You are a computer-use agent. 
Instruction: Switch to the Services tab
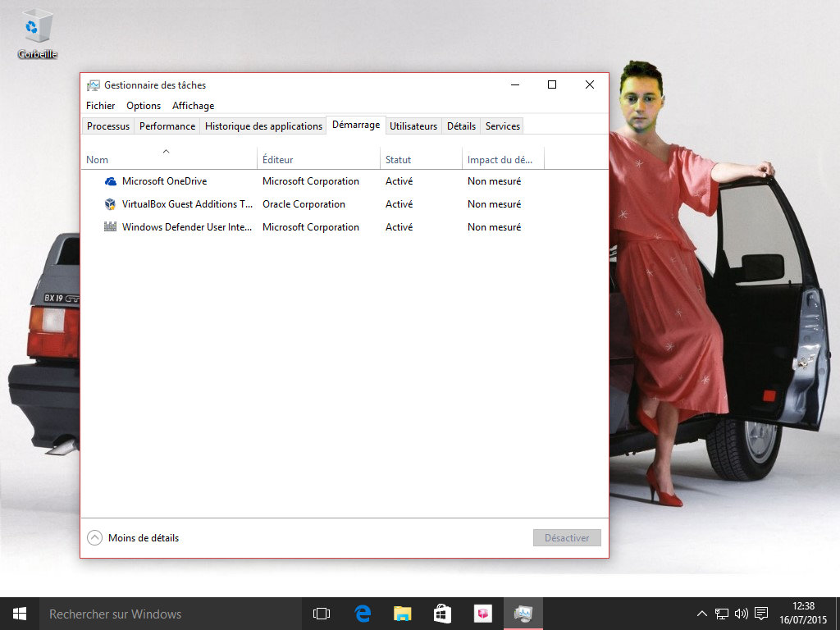(x=503, y=126)
